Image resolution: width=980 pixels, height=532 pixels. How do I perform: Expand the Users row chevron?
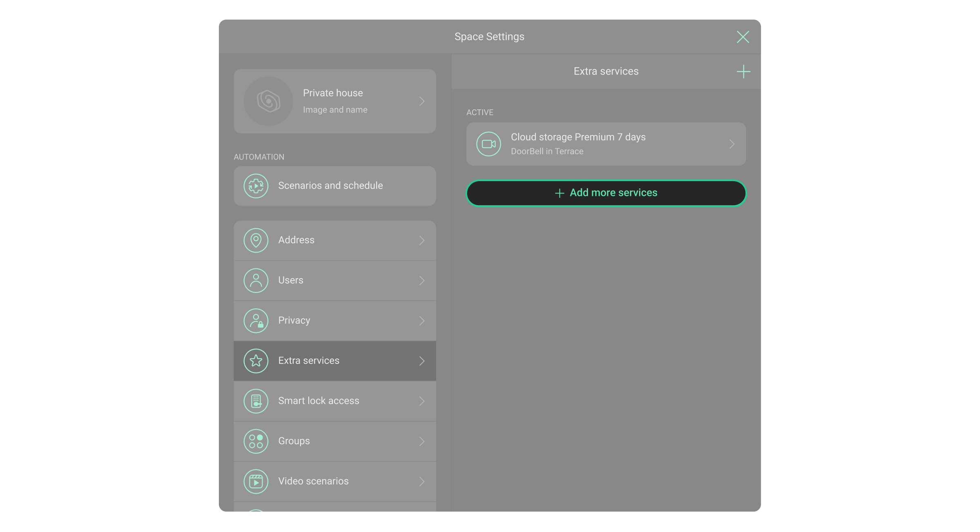[422, 281]
